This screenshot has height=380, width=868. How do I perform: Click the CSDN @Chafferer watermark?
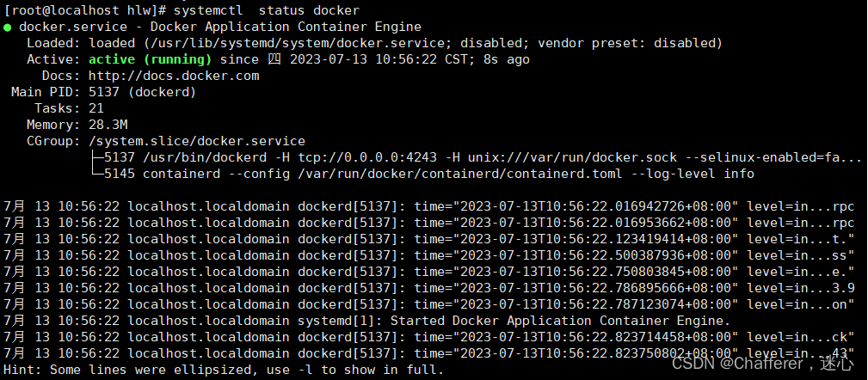pyautogui.click(x=763, y=364)
